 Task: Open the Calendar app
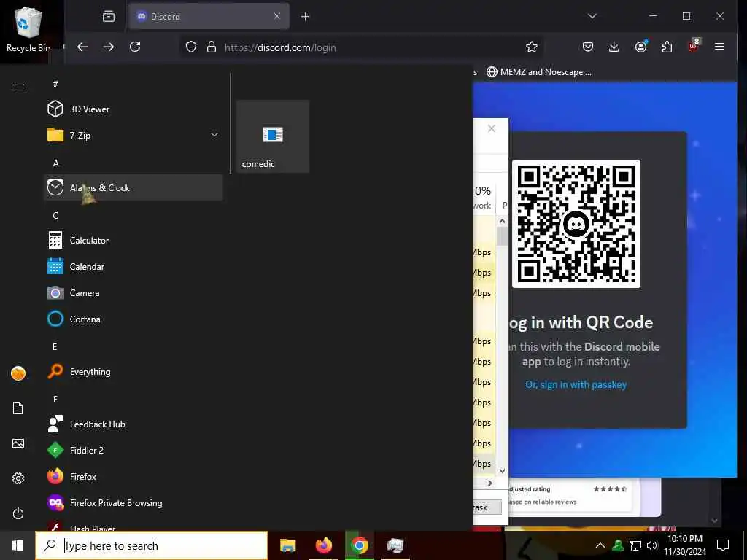(x=133, y=267)
